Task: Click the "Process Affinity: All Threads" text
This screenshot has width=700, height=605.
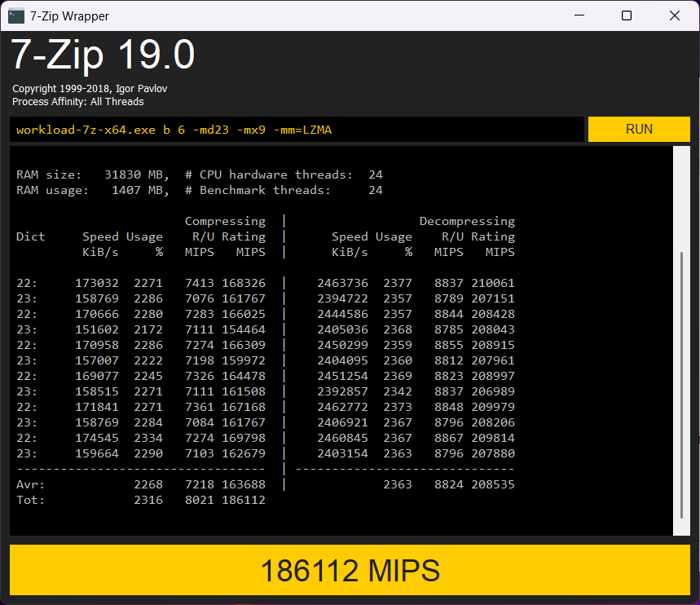Action: coord(78,102)
